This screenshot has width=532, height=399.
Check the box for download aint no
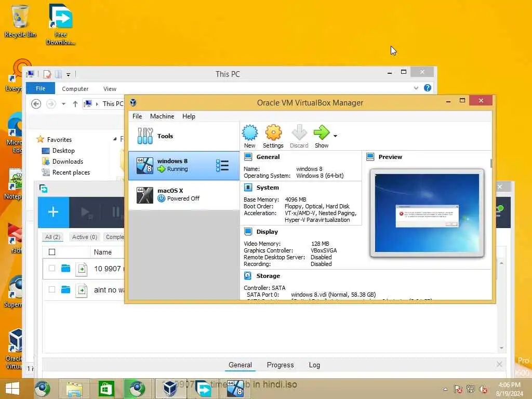pos(52,289)
